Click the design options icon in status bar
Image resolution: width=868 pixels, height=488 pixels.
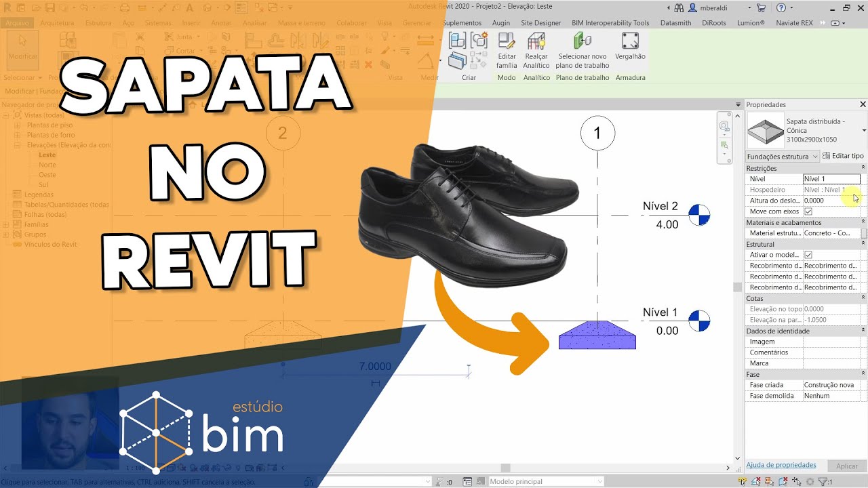(467, 482)
